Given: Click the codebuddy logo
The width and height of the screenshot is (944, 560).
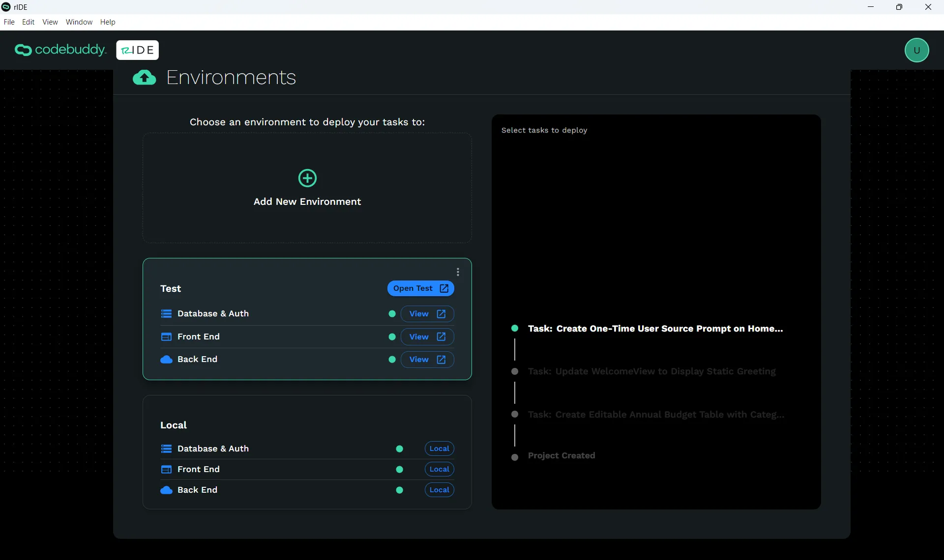Looking at the screenshot, I should tap(60, 50).
